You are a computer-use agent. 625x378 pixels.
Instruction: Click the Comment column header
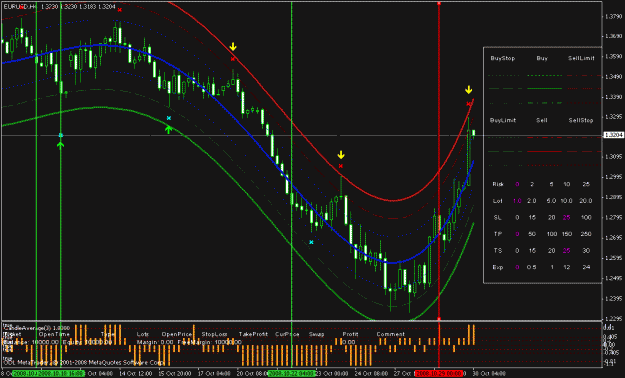391,334
